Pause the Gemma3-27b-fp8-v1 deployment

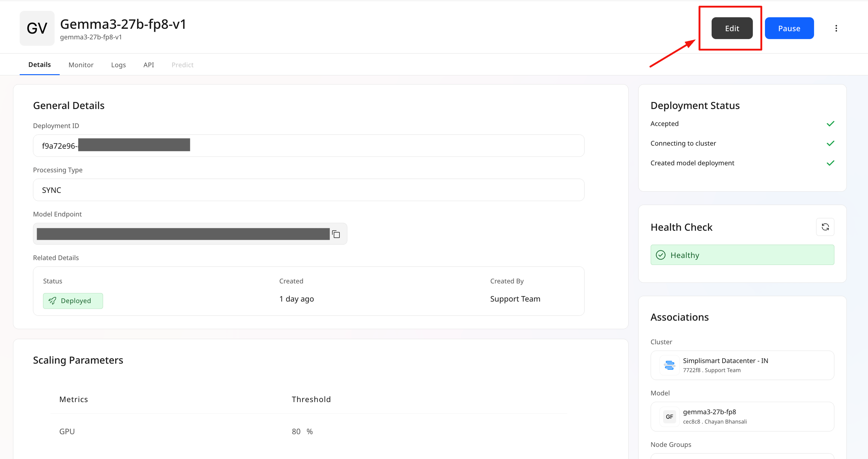point(789,28)
